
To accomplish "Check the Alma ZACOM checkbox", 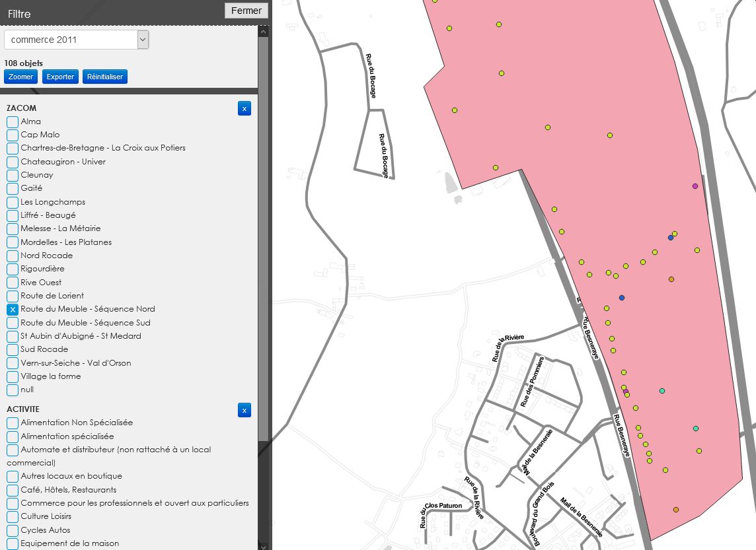I will pos(13,122).
